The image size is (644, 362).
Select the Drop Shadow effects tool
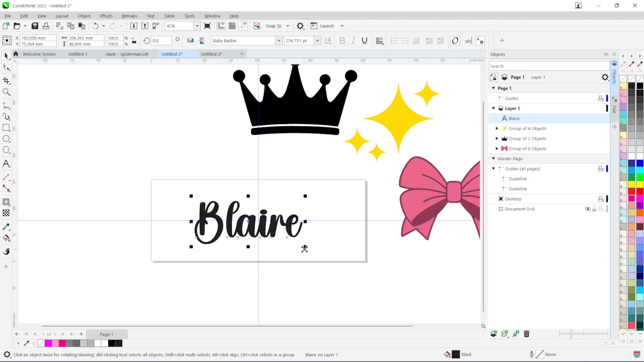(x=6, y=202)
